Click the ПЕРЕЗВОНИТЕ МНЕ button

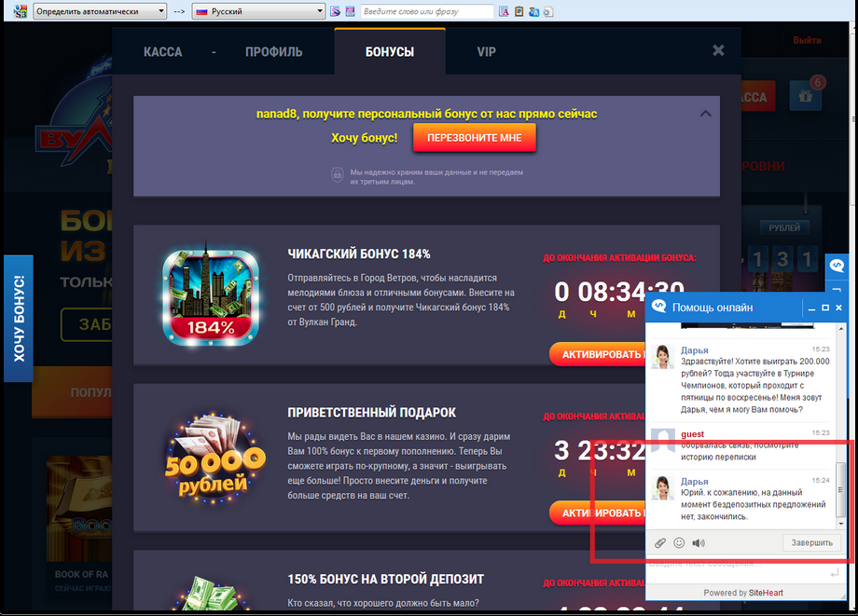475,138
